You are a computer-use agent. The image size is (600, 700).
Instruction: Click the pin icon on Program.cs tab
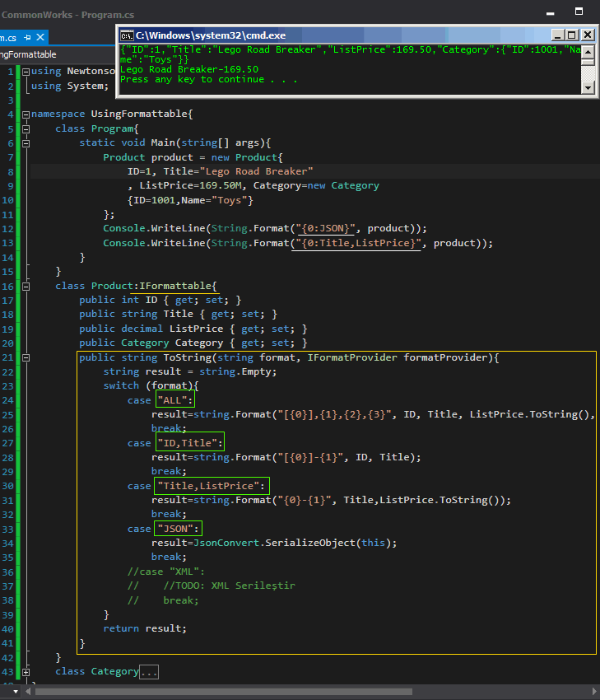tap(27, 37)
